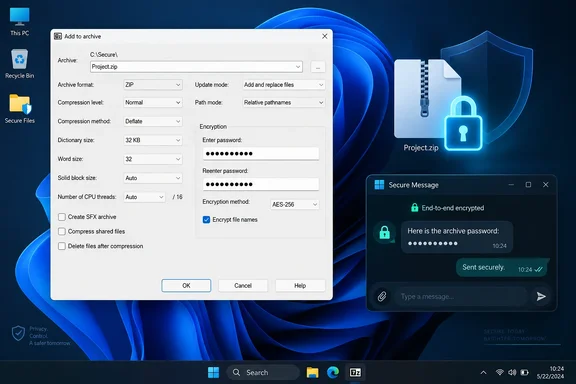The height and width of the screenshot is (384, 576).
Task: Click OK in Add to archive dialog
Action: pyautogui.click(x=186, y=285)
